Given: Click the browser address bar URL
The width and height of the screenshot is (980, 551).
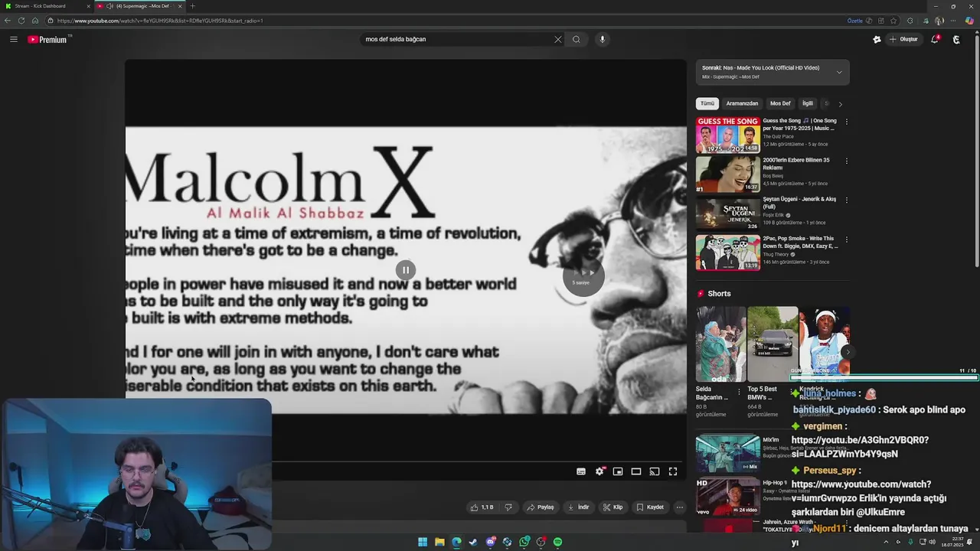Looking at the screenshot, I should (x=159, y=21).
